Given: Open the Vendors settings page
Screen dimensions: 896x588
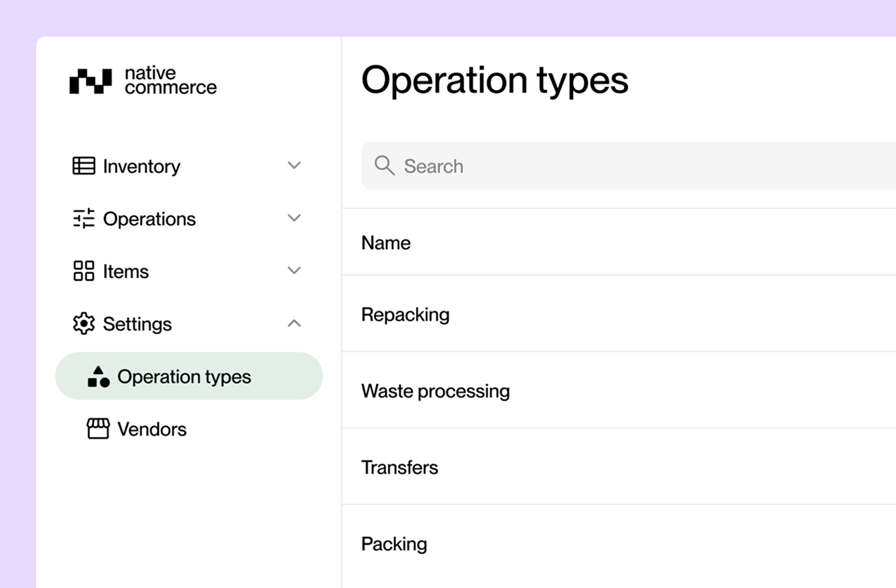Looking at the screenshot, I should point(152,429).
